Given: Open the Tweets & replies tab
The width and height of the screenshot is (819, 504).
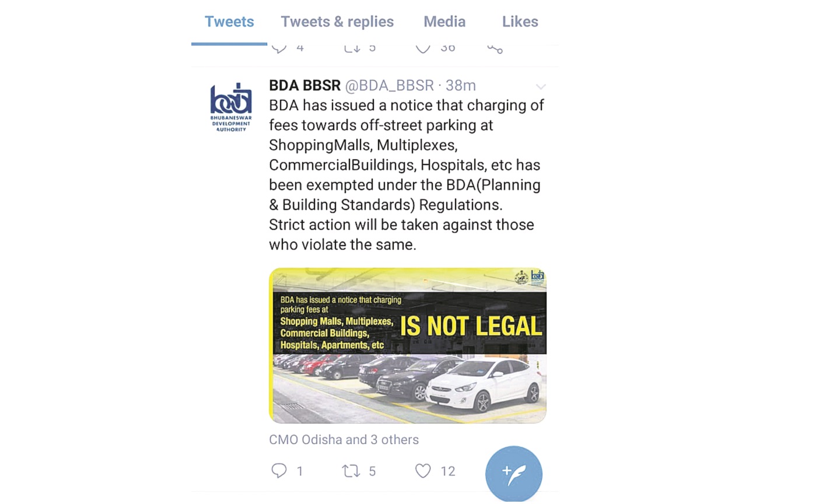Looking at the screenshot, I should click(337, 22).
